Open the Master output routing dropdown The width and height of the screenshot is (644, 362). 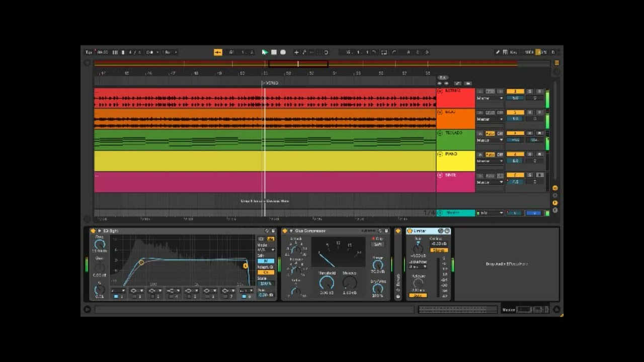tap(490, 213)
